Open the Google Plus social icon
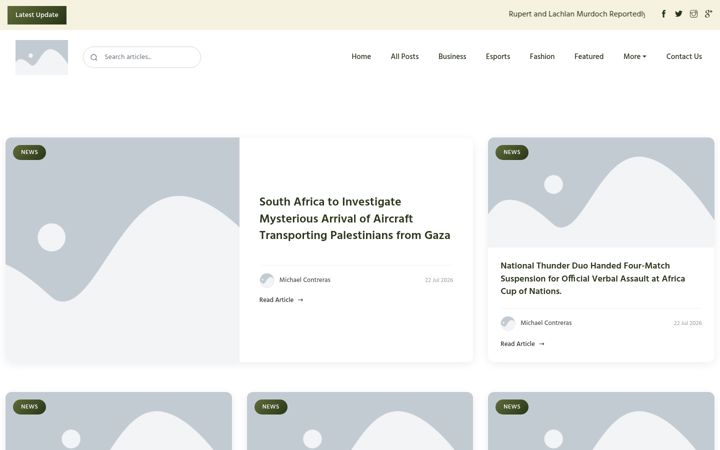 [x=708, y=14]
